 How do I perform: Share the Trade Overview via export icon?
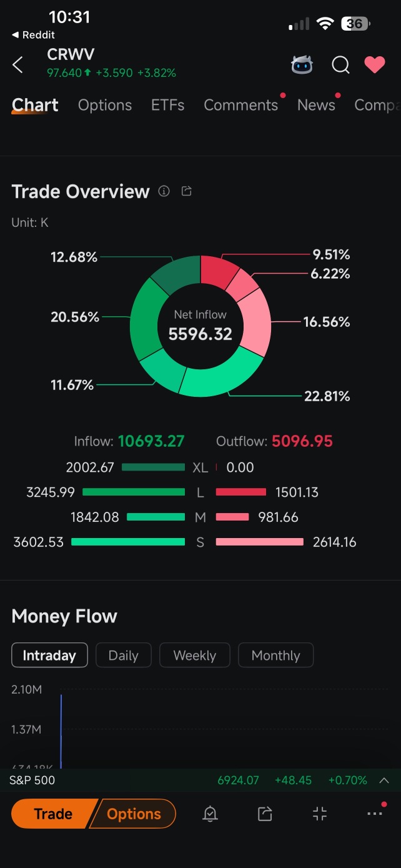(x=186, y=191)
